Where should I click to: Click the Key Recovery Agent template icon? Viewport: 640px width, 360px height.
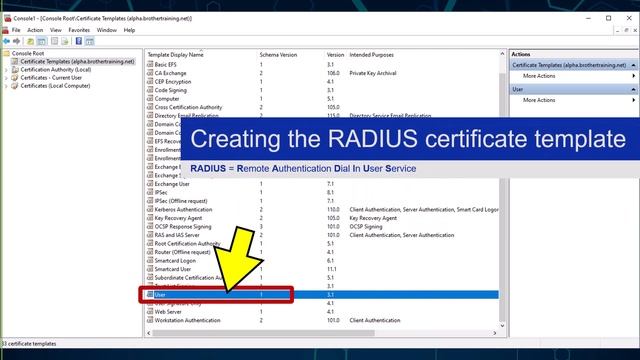tap(150, 218)
